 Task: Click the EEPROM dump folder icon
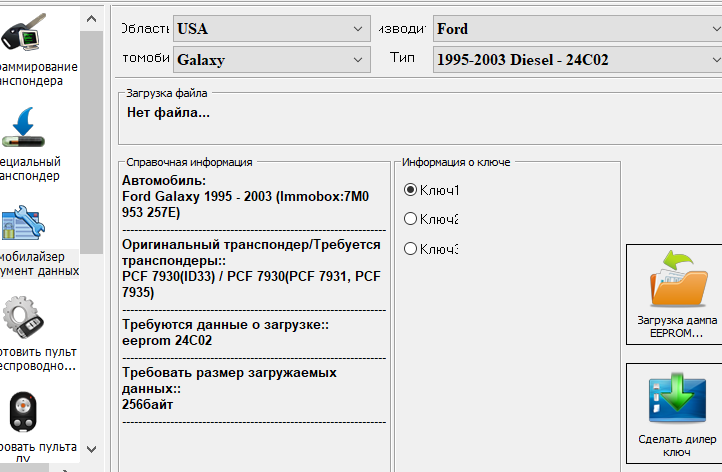coord(678,279)
